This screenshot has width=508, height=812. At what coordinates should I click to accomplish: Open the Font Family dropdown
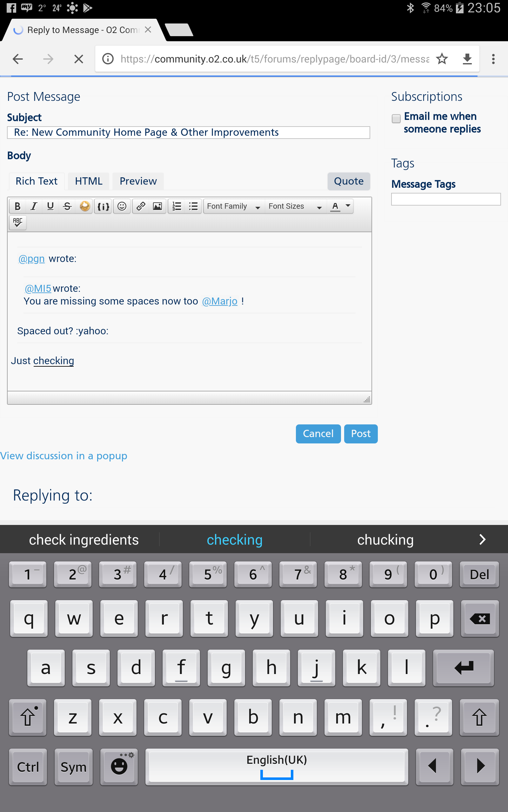point(234,206)
